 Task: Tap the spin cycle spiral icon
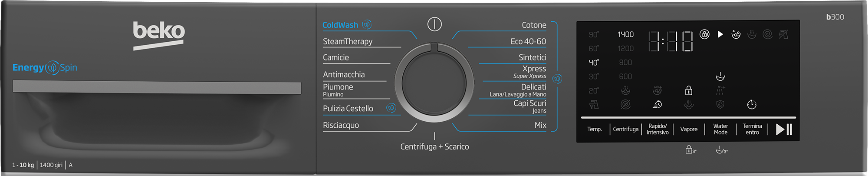click(767, 34)
